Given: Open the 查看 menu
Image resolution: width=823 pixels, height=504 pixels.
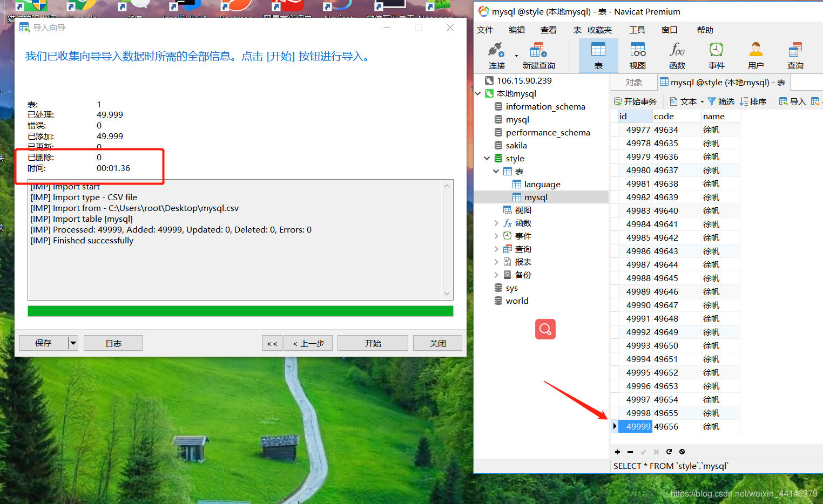Looking at the screenshot, I should 549,30.
